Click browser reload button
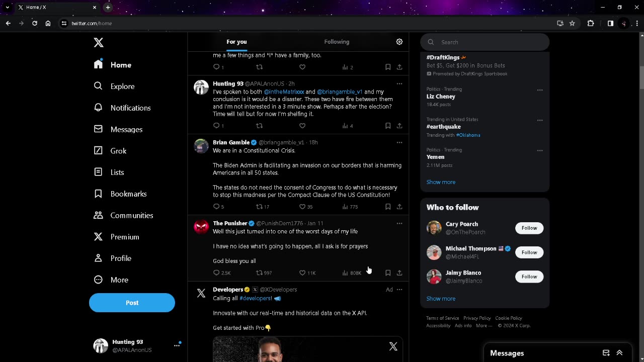The width and height of the screenshot is (644, 362). (35, 23)
